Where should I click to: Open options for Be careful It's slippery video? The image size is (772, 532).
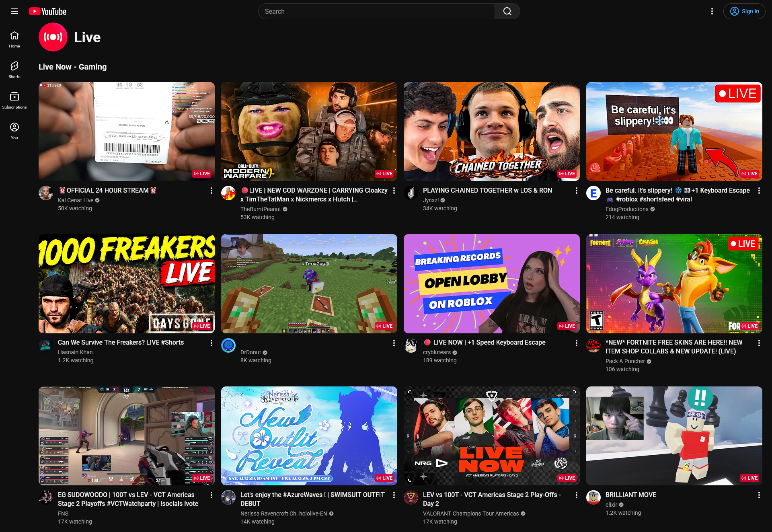(759, 191)
